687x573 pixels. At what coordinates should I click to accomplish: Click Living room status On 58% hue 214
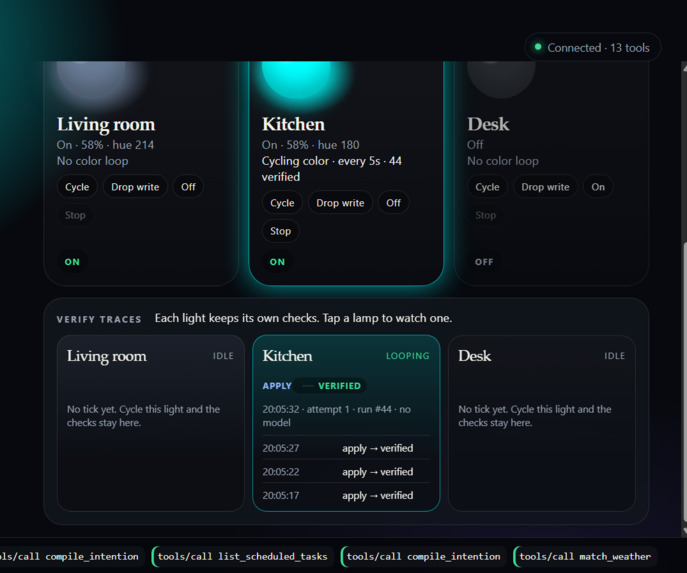point(105,145)
